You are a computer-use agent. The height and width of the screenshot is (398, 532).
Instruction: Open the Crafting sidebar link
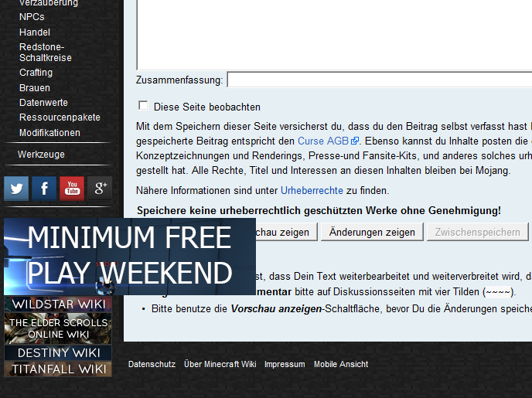coord(36,73)
